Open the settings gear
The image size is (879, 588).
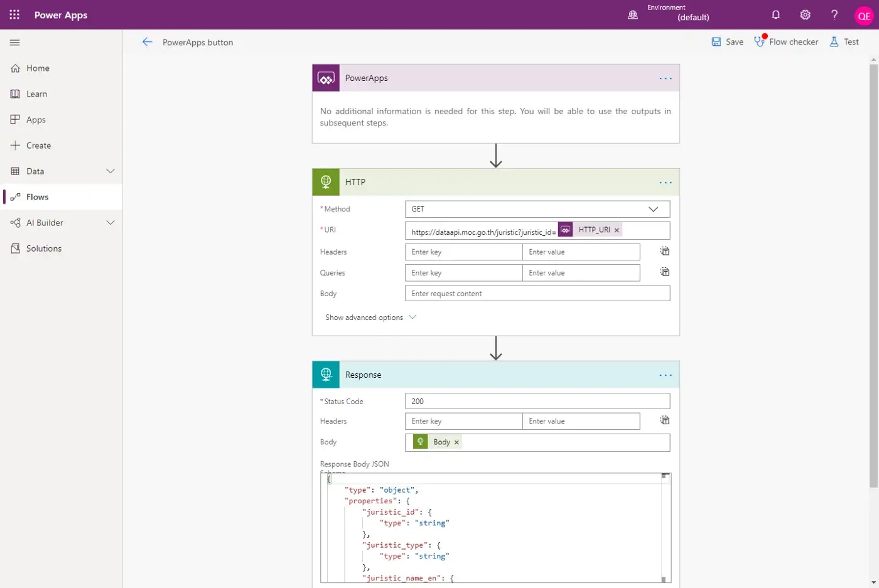(806, 14)
